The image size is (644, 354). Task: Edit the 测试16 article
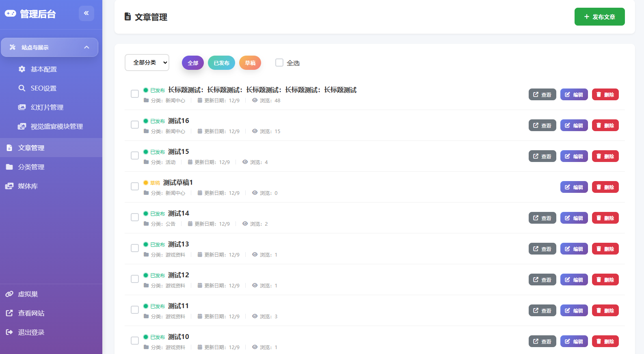(x=574, y=125)
